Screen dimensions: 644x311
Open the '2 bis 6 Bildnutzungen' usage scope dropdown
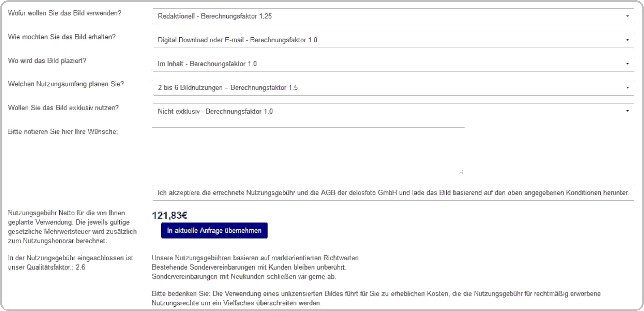[x=393, y=88]
